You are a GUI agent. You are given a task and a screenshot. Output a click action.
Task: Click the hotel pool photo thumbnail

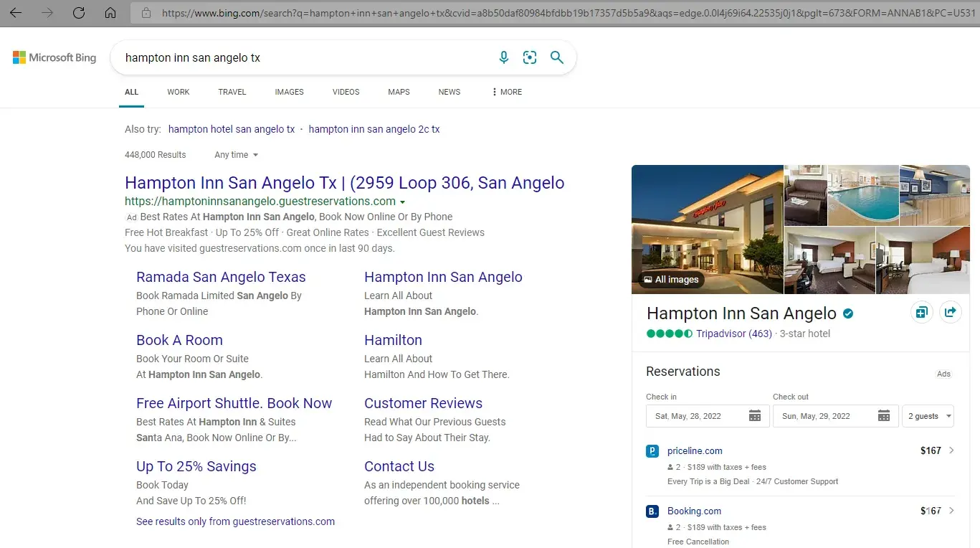[863, 195]
